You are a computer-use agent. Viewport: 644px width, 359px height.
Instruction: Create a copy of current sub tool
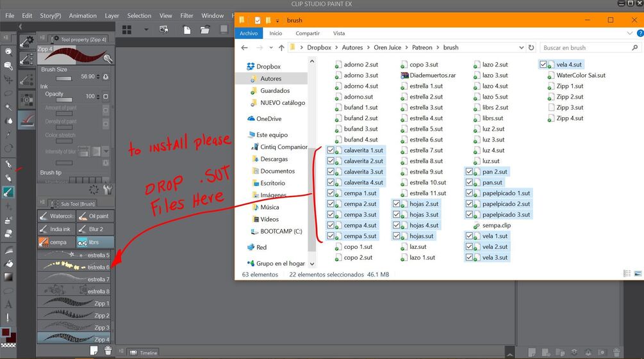click(94, 350)
